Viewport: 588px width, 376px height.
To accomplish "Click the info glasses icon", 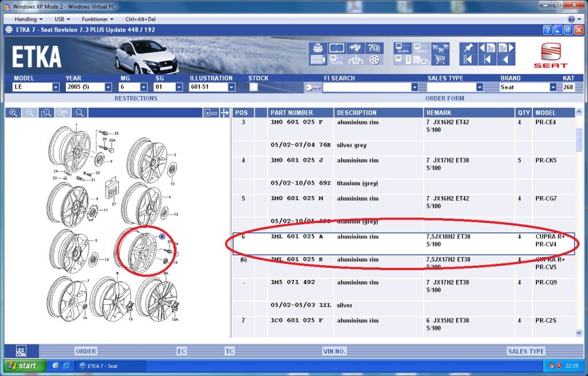I will [355, 60].
